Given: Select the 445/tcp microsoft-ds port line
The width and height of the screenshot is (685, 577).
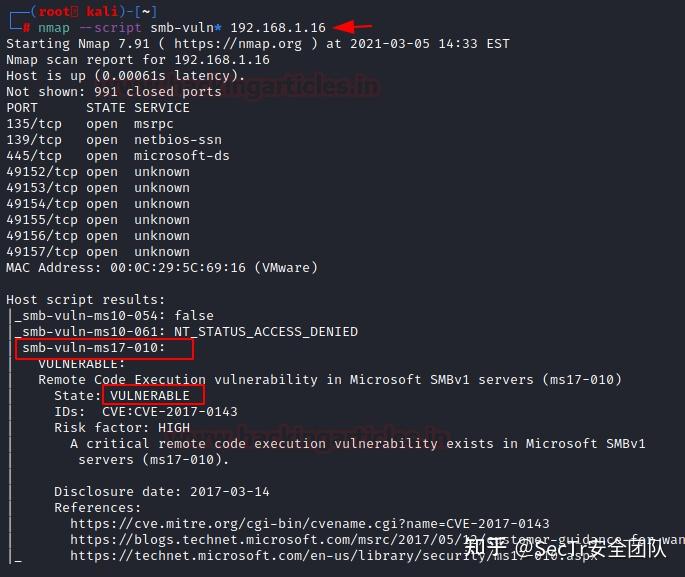Looking at the screenshot, I should click(117, 156).
